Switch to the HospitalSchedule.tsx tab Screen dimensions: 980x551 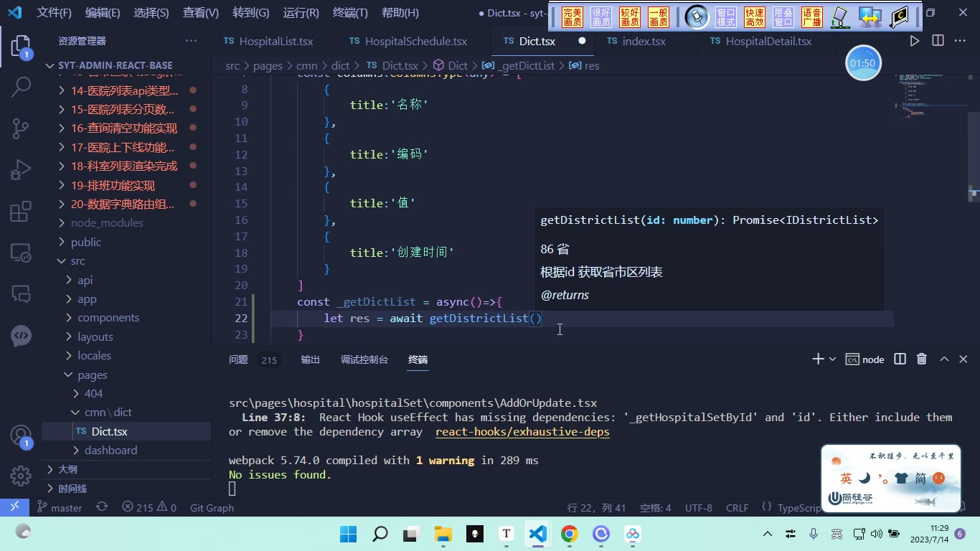pyautogui.click(x=407, y=41)
